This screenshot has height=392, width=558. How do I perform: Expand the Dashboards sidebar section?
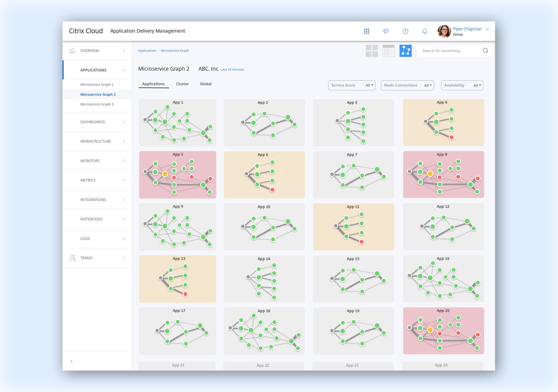(97, 122)
